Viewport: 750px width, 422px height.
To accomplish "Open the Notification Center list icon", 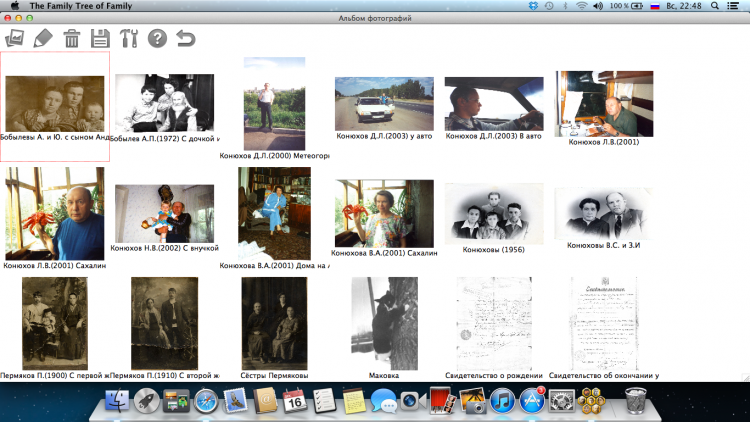I will point(733,6).
